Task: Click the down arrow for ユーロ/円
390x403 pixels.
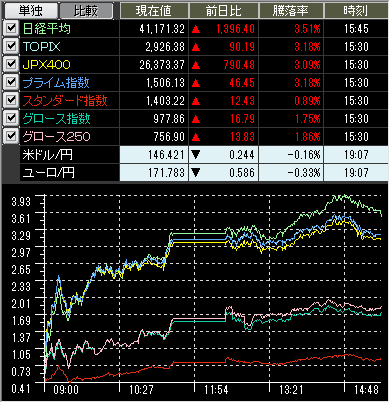Action: (x=196, y=173)
